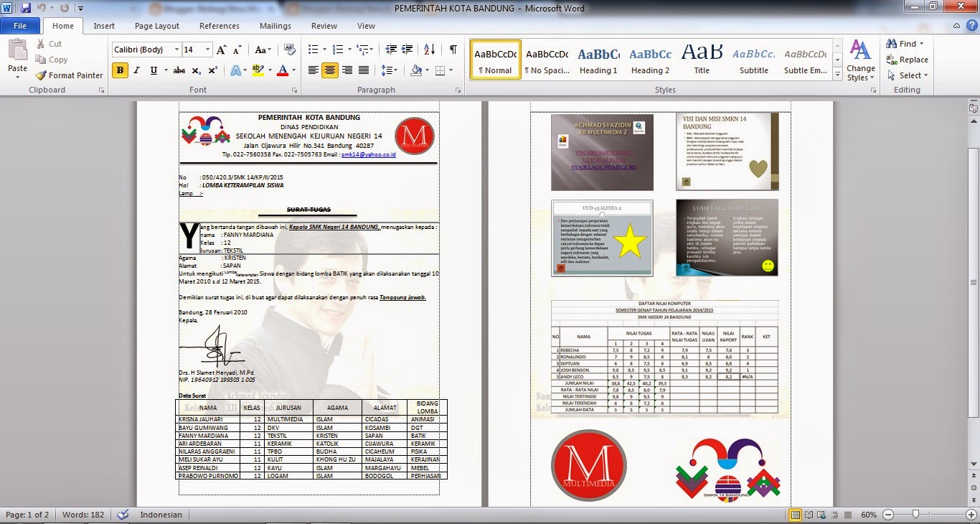
Task: Toggle Show/Hide paragraph marks
Action: 453,50
